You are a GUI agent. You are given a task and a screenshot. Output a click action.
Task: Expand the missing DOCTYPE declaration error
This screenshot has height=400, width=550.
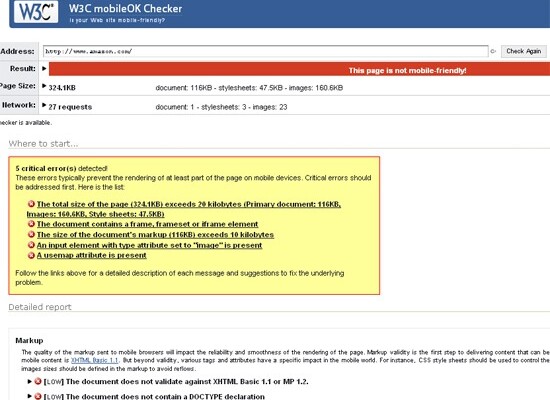click(x=30, y=396)
